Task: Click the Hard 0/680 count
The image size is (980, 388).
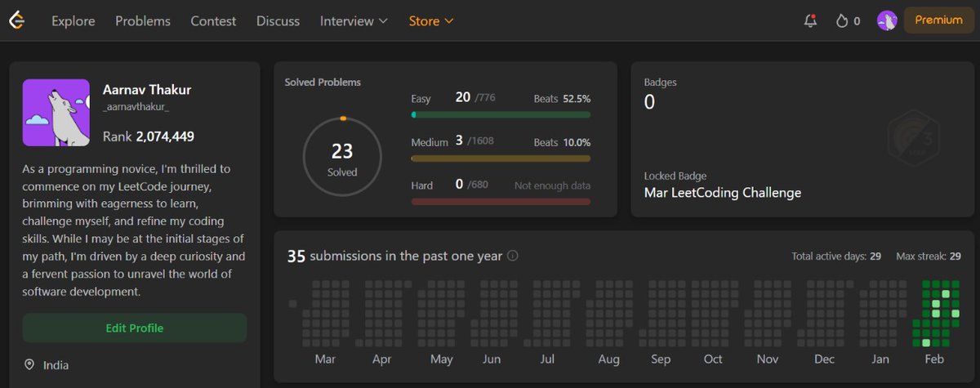Action: [471, 185]
